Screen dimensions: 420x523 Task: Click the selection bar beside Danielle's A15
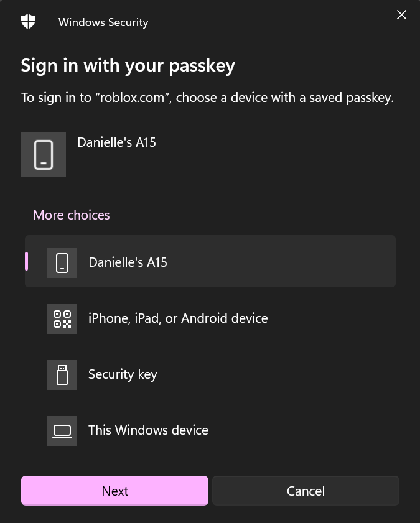point(26,262)
